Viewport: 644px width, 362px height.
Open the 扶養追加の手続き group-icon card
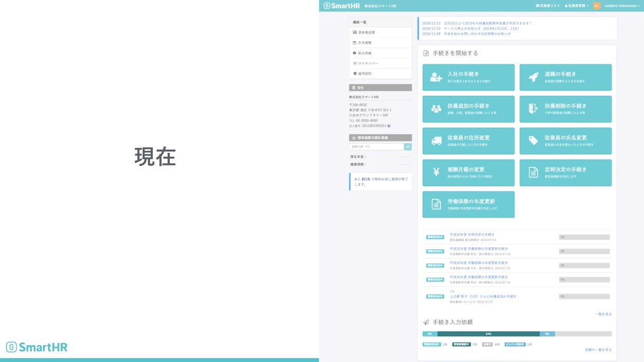pos(468,109)
